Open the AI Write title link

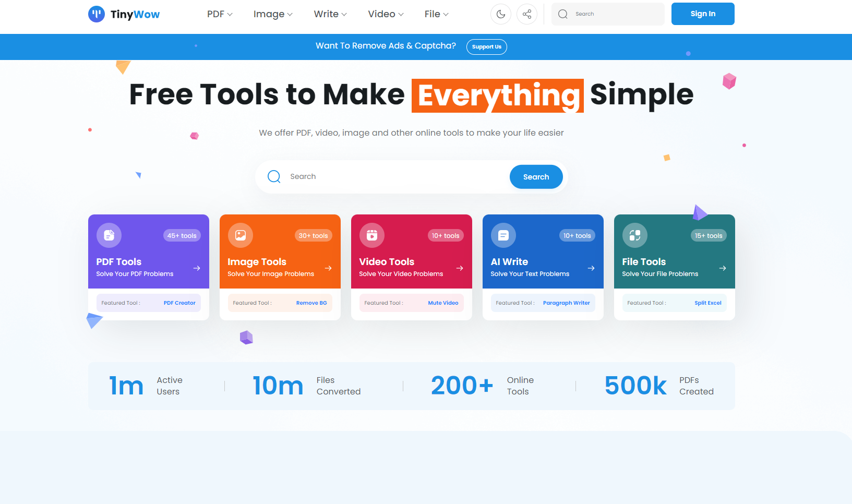(509, 262)
